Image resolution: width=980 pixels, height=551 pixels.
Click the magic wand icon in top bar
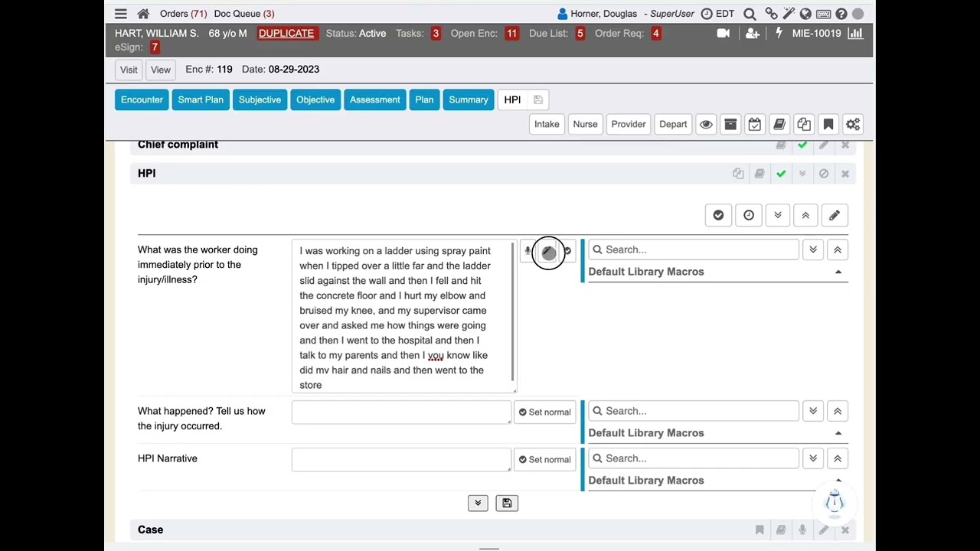point(789,14)
